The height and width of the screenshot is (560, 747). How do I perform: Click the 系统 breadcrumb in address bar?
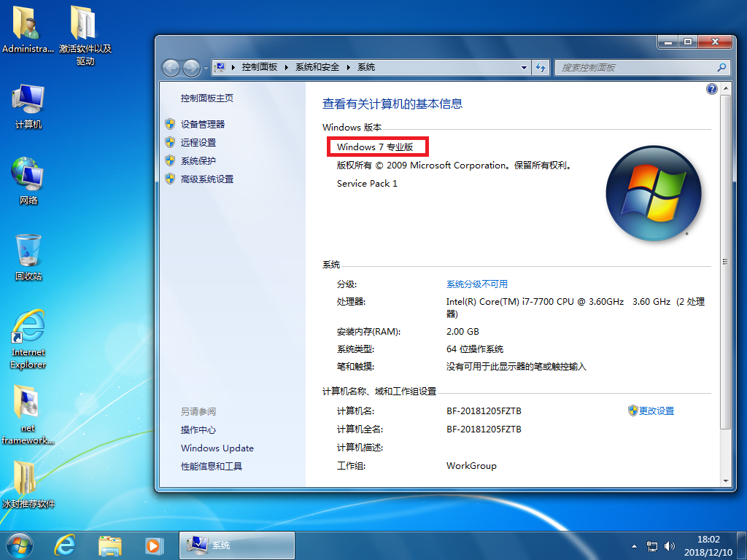point(366,67)
